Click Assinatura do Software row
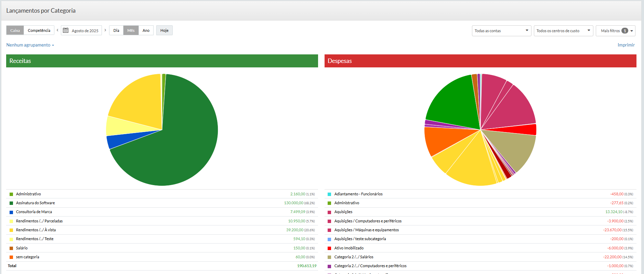This screenshot has width=644, height=274. [162, 203]
